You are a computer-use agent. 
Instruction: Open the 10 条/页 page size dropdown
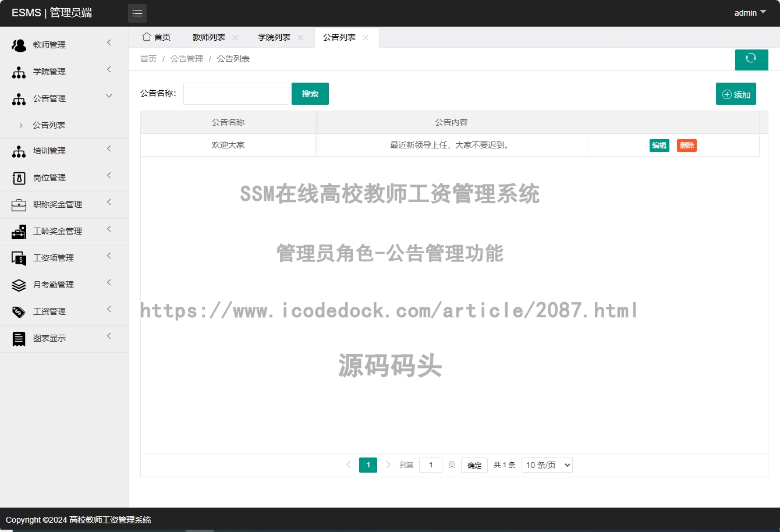pyautogui.click(x=547, y=465)
